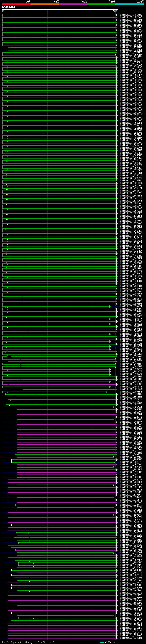This screenshot has height=644, width=146.
Task: Click hit label UniRef100_C1EA42
Action: pos(131,60)
